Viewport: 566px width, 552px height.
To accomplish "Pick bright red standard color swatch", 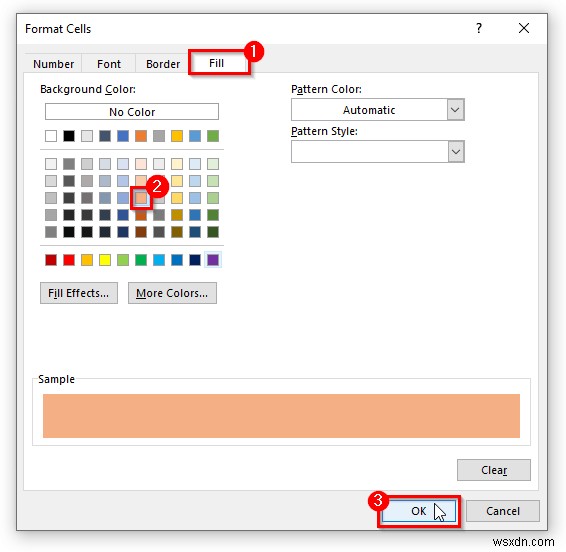I will point(69,260).
